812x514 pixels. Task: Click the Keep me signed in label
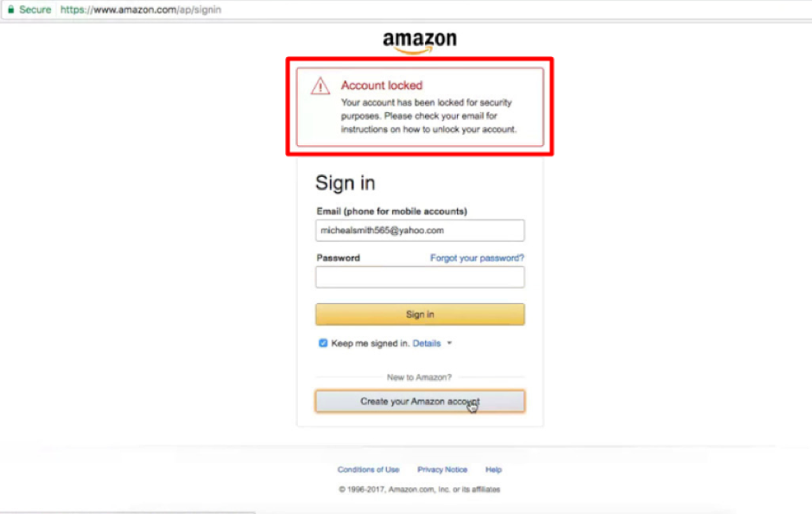pos(371,343)
